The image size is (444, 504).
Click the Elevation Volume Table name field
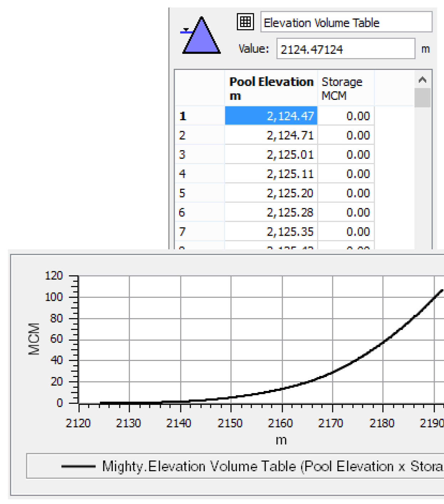point(346,22)
